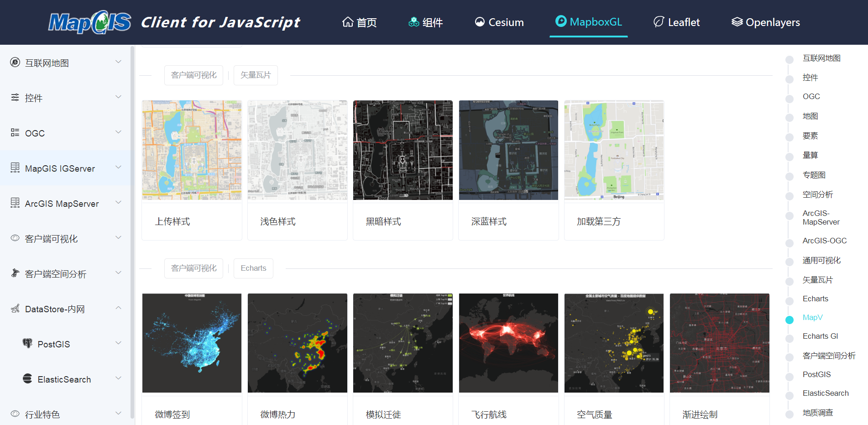Open the 空气质量 example thumbnail

click(x=614, y=343)
